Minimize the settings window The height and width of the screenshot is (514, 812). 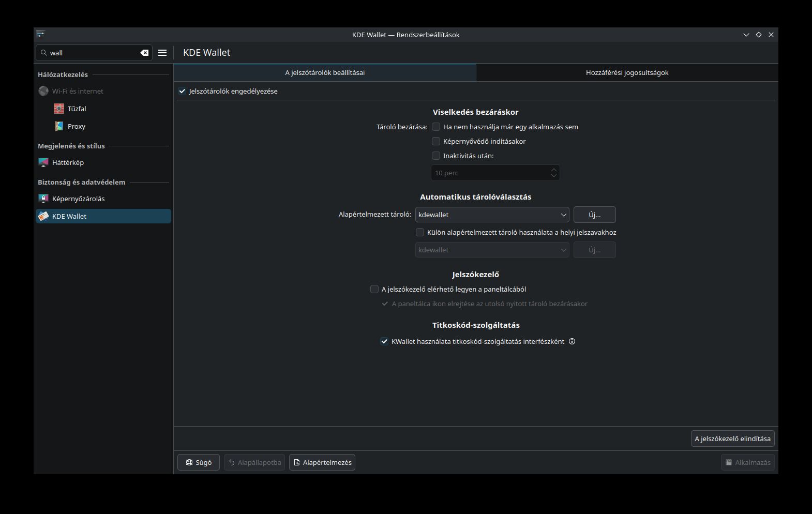point(746,35)
